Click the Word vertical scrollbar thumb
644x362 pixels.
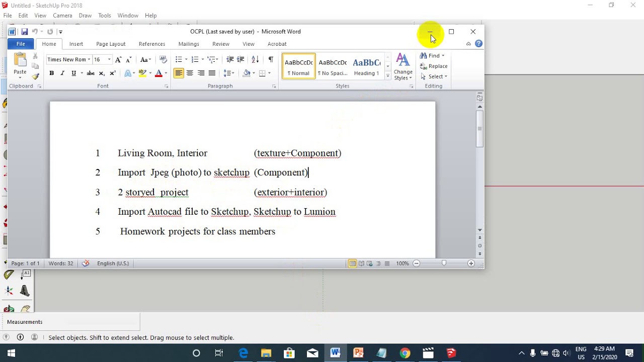[480, 128]
